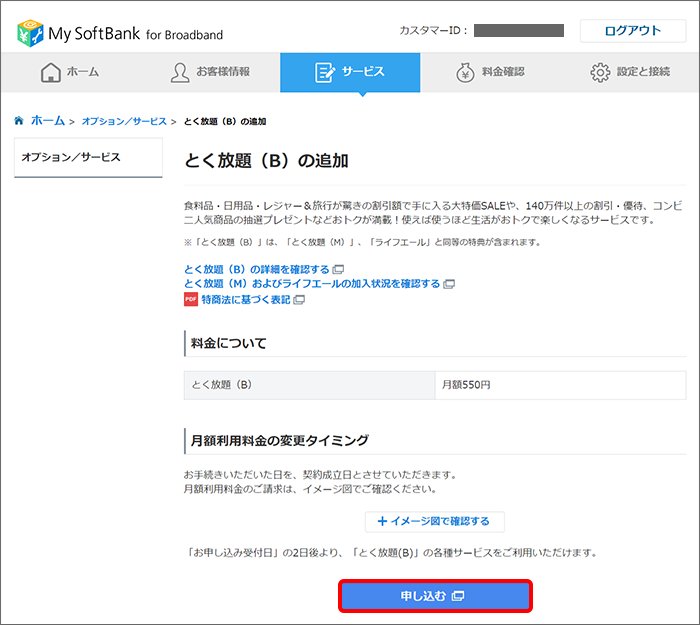Screen dimensions: 700x625
Task: Click the masked カスタマーID value
Action: tap(519, 30)
